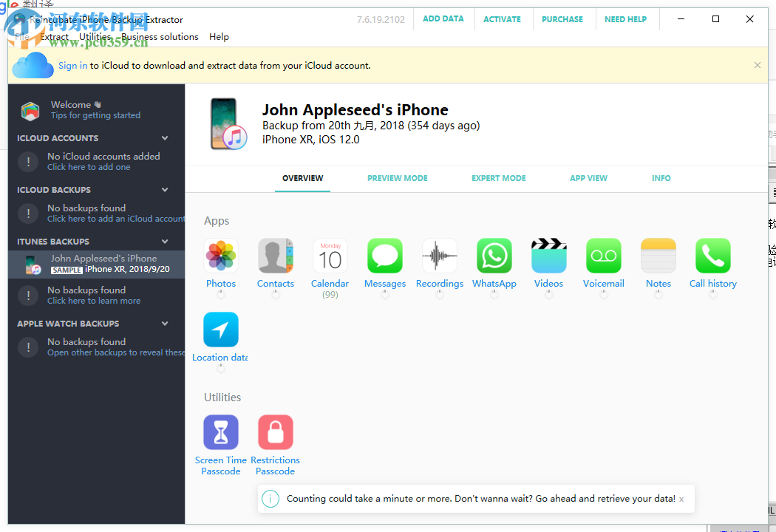Viewport: 776px width, 532px height.
Task: Extract WhatsApp data via its icon
Action: [494, 256]
